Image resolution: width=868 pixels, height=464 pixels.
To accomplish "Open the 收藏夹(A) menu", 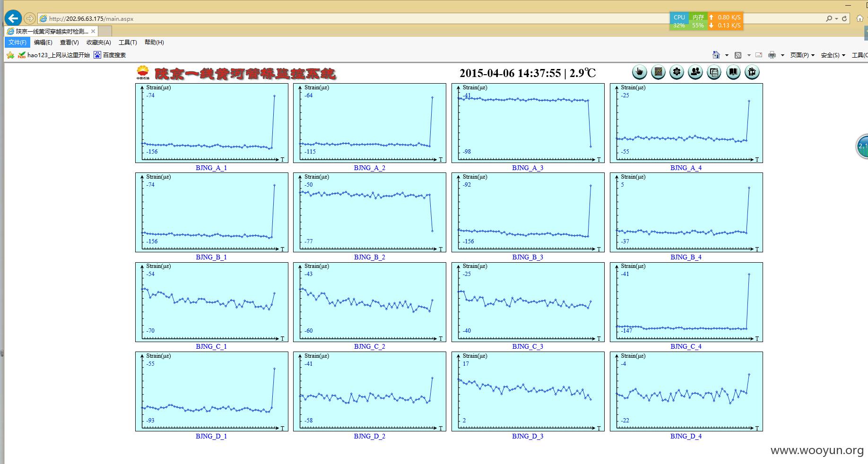I will point(98,43).
